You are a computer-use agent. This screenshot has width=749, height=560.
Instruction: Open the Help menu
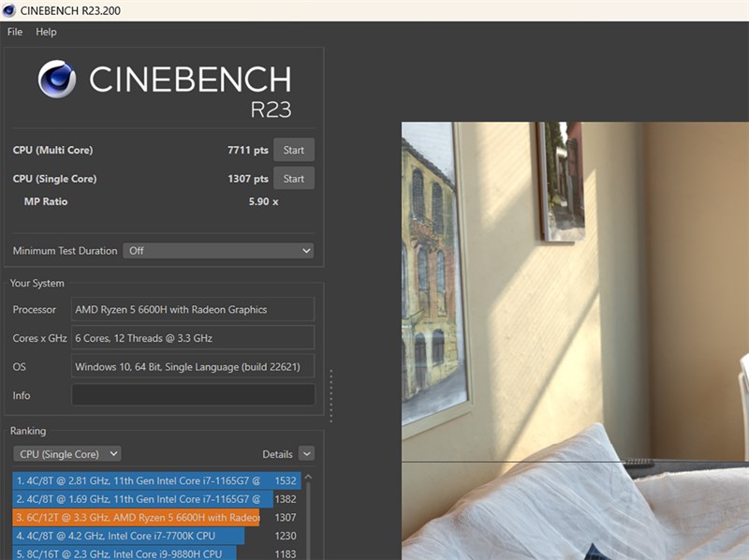tap(46, 32)
